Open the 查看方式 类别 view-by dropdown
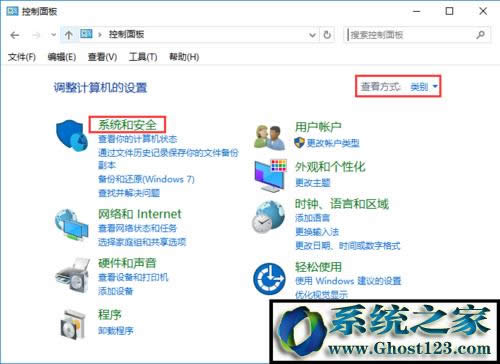500x364 pixels. coord(424,87)
